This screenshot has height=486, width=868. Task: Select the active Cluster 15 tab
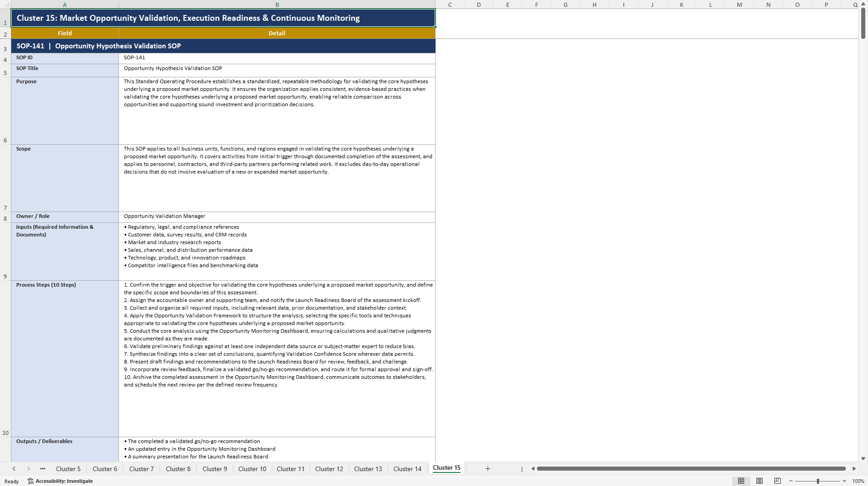tap(446, 468)
